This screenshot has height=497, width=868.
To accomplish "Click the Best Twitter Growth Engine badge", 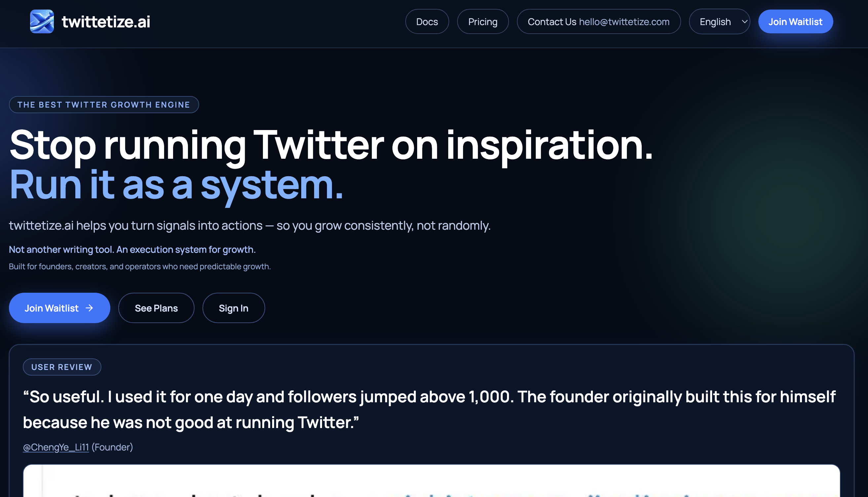I will point(103,105).
